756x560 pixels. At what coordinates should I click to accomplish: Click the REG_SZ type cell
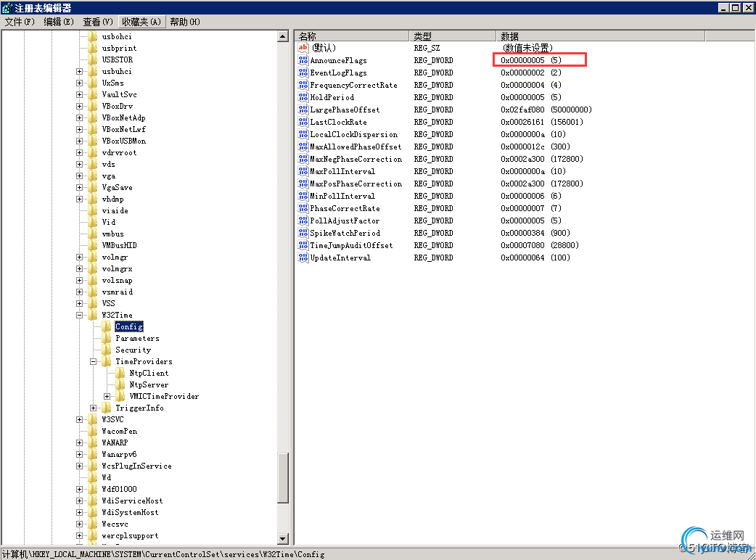pyautogui.click(x=427, y=48)
